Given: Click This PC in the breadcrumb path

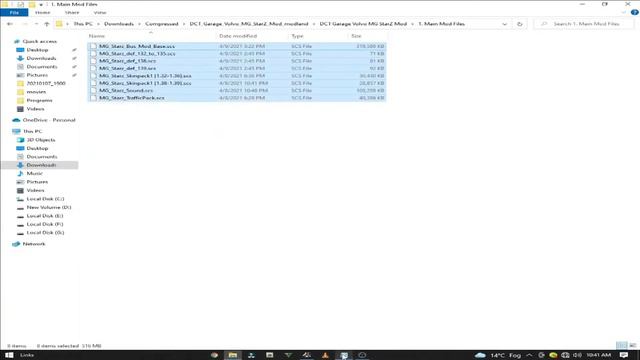Looking at the screenshot, I should [x=83, y=24].
